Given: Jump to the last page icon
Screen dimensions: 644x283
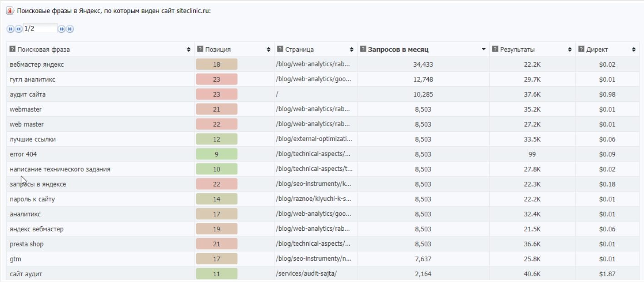Looking at the screenshot, I should pyautogui.click(x=70, y=29).
